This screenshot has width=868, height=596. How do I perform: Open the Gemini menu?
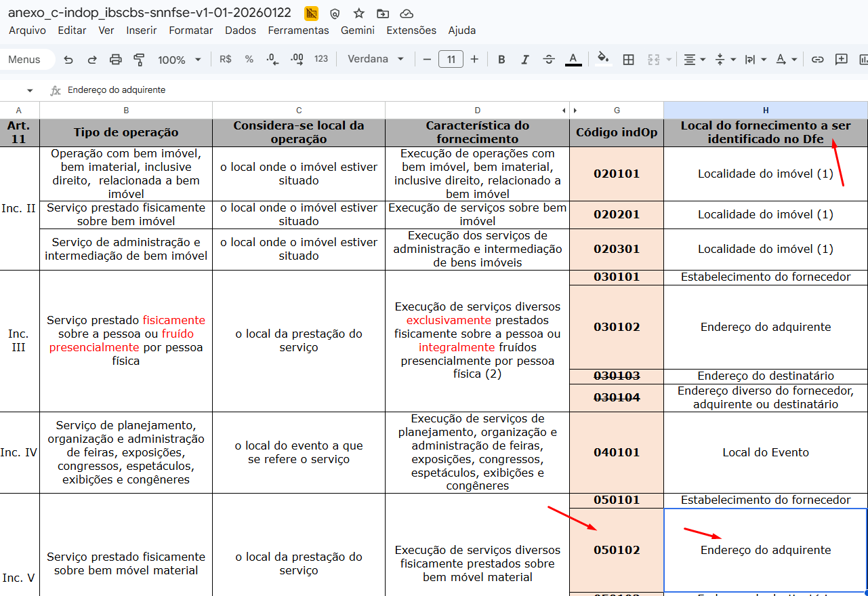(358, 31)
